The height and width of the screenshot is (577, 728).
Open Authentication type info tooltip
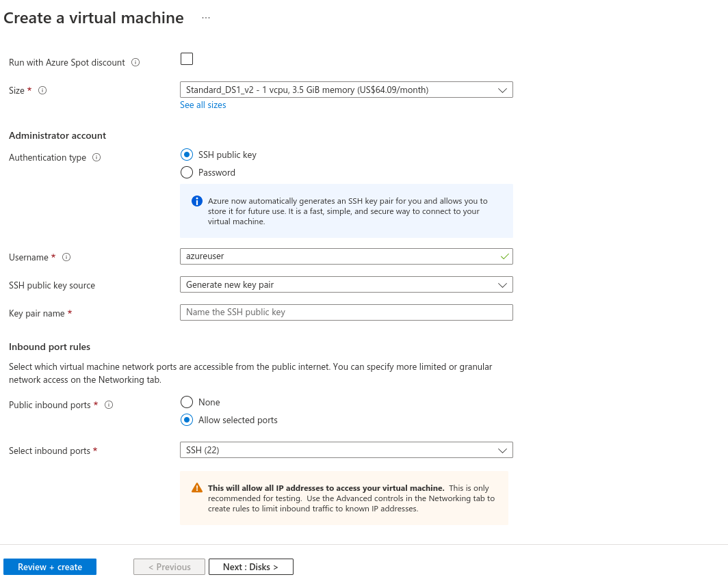pos(96,157)
